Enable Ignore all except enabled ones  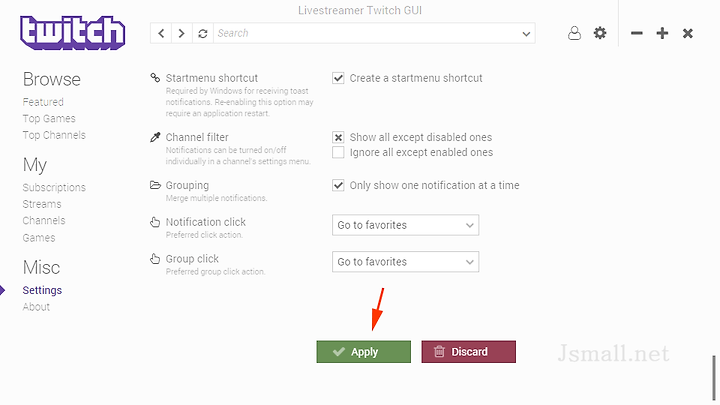tap(338, 152)
